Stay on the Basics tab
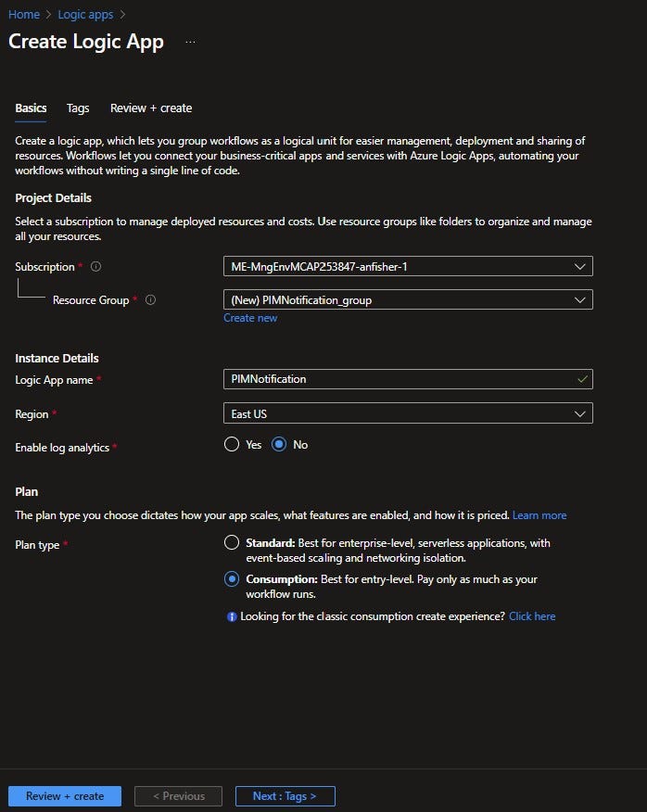This screenshot has width=647, height=812. (x=31, y=108)
